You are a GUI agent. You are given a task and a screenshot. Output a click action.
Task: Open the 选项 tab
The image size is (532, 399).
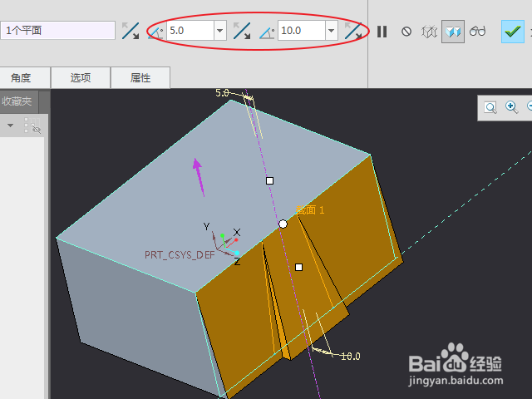[x=81, y=77]
